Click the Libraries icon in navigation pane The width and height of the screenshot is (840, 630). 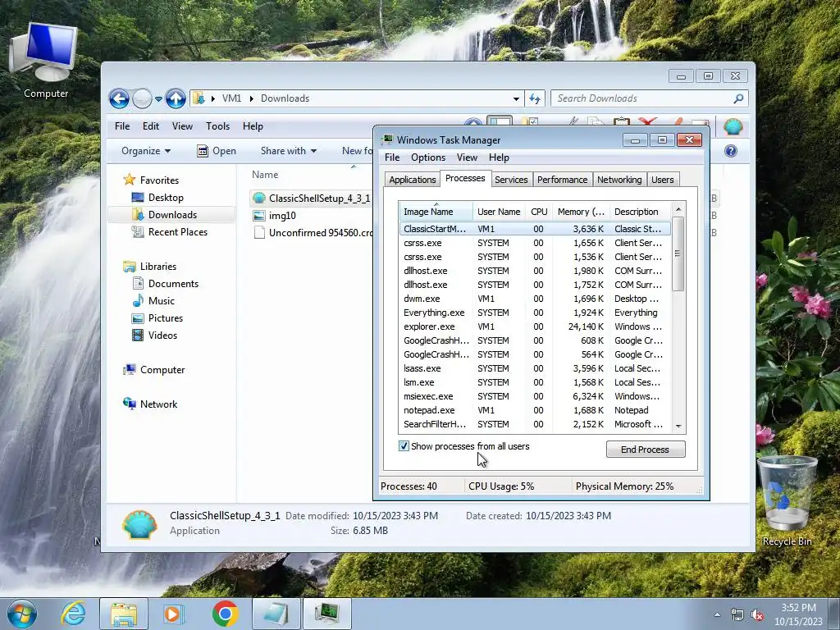pyautogui.click(x=129, y=267)
